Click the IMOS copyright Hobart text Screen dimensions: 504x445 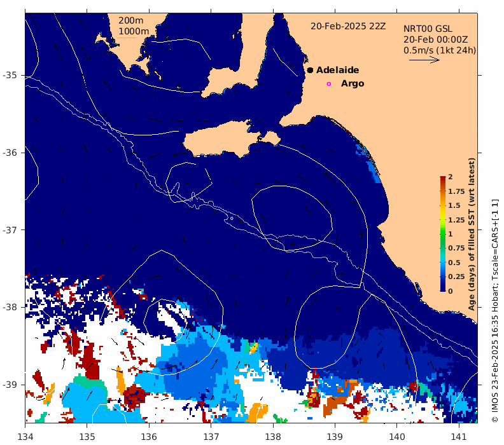[x=495, y=311]
